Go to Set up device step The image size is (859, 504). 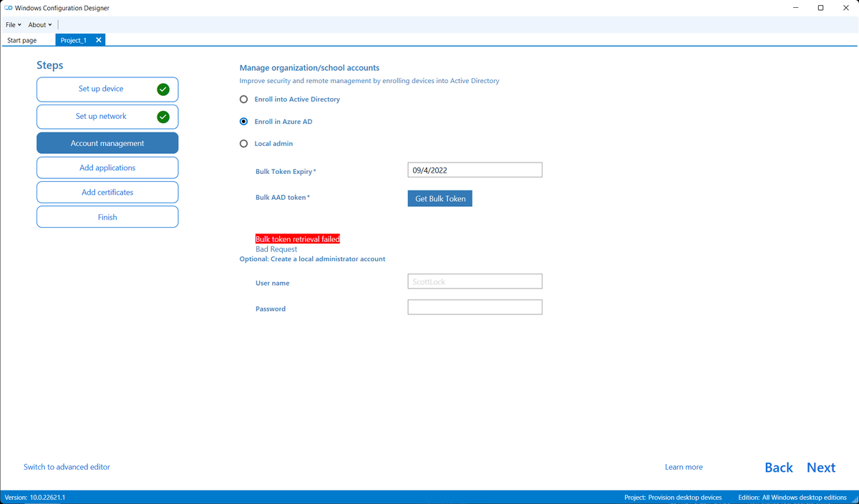[107, 89]
